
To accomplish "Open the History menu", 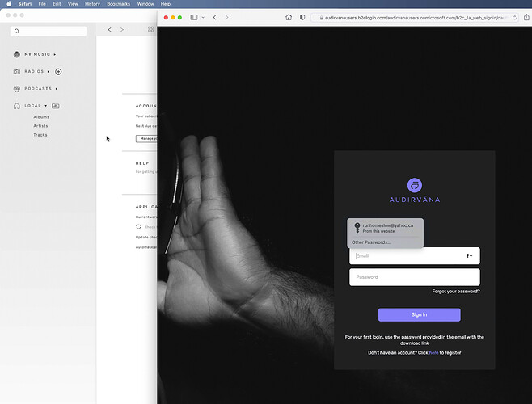I will (x=92, y=4).
